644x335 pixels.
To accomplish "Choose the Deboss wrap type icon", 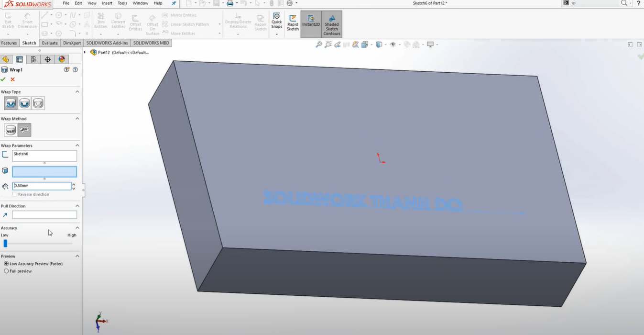I will click(x=24, y=103).
